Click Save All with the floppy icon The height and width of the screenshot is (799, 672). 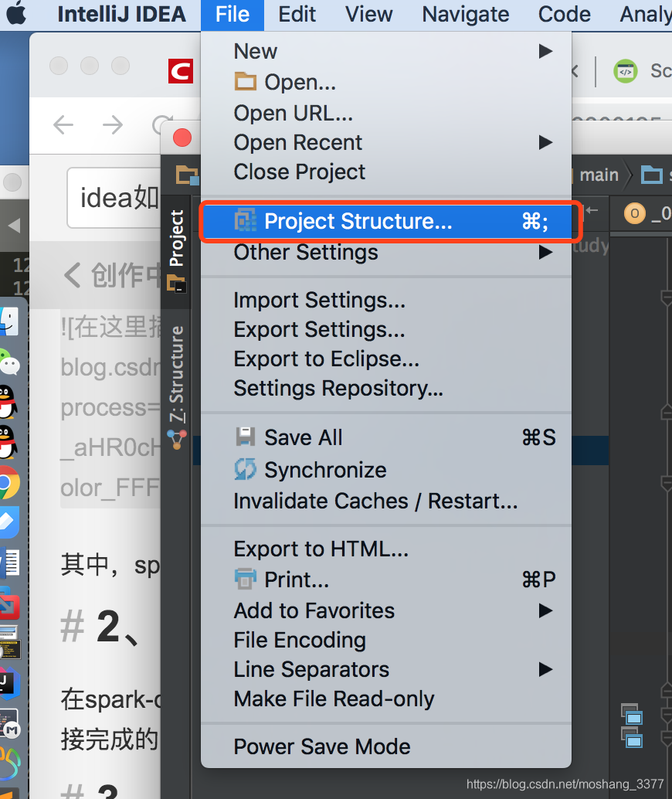(x=386, y=437)
